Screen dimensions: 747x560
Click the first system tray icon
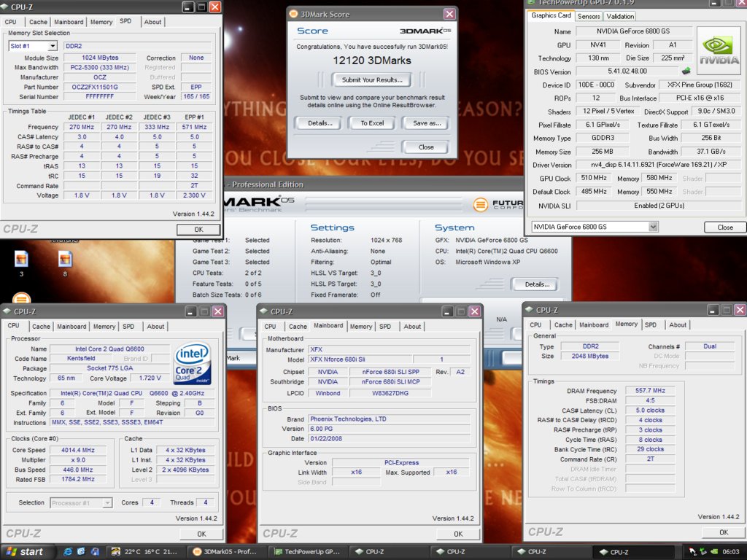click(x=693, y=552)
